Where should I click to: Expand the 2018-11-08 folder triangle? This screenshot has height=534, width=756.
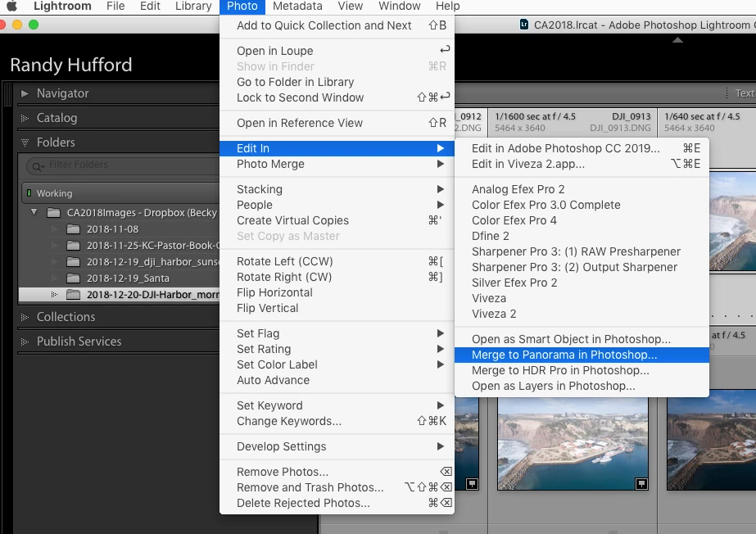tap(54, 229)
